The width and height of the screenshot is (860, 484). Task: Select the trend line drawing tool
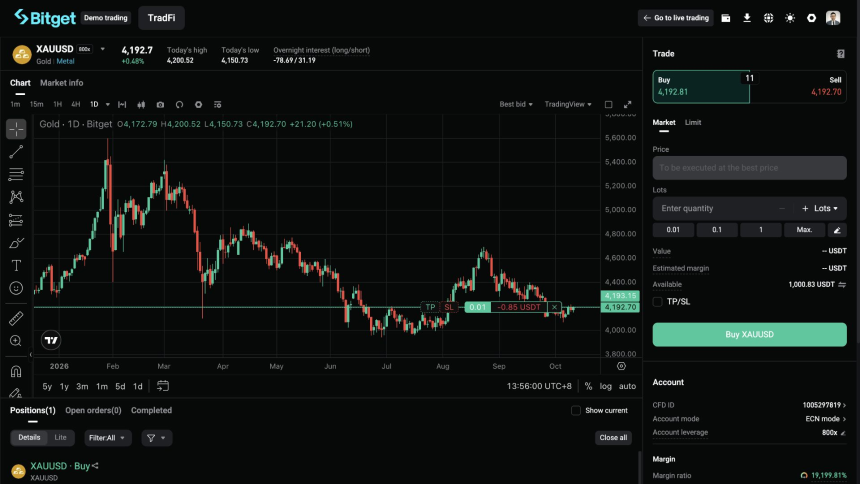[x=16, y=151]
